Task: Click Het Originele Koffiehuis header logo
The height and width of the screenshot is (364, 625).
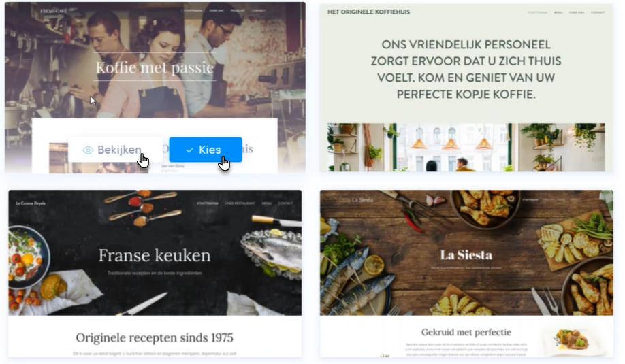Action: click(x=369, y=12)
